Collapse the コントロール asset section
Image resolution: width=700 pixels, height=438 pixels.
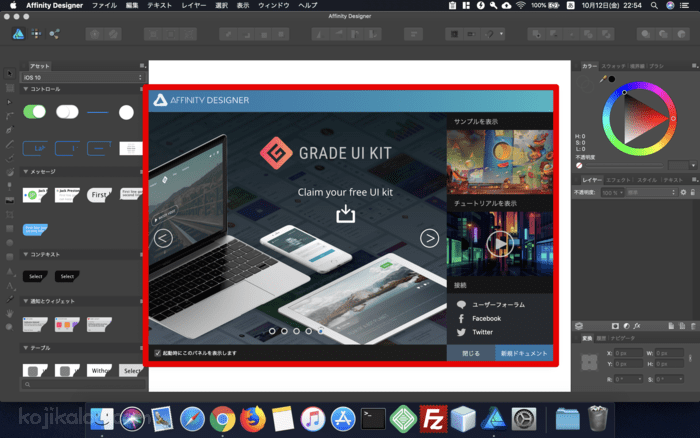[26, 89]
